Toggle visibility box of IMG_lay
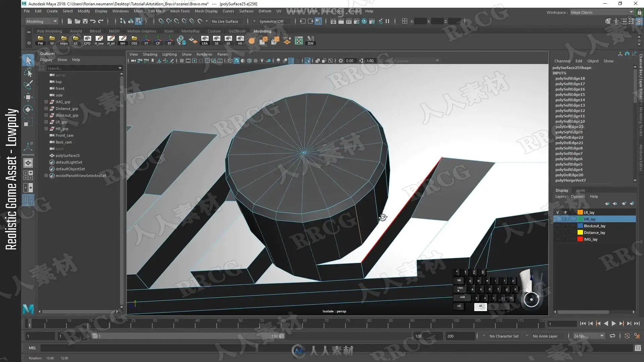Image resolution: width=644 pixels, height=362 pixels. point(557,239)
